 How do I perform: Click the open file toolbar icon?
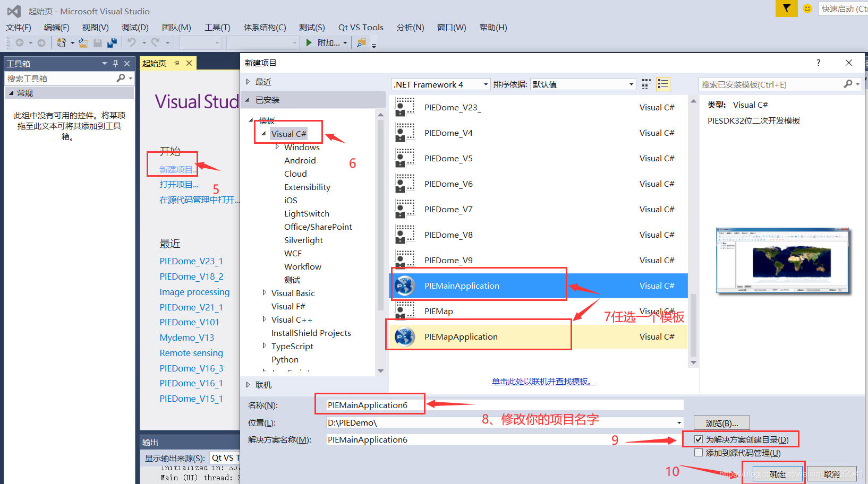(x=83, y=42)
